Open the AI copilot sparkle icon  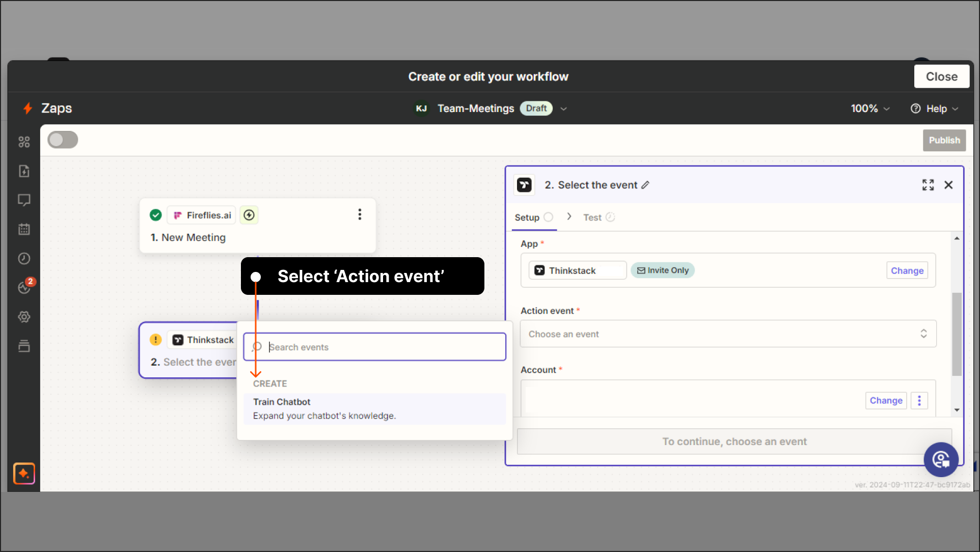24,474
